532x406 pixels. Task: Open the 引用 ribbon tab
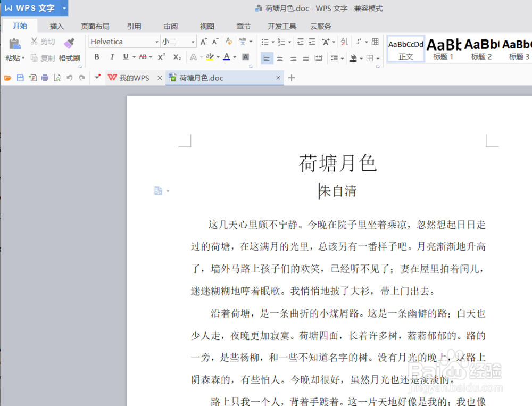[134, 27]
